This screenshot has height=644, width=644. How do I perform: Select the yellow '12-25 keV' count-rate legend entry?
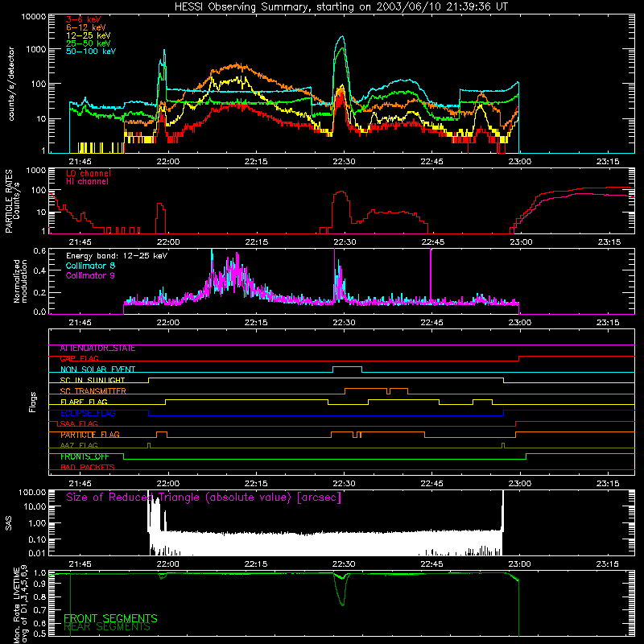point(89,35)
